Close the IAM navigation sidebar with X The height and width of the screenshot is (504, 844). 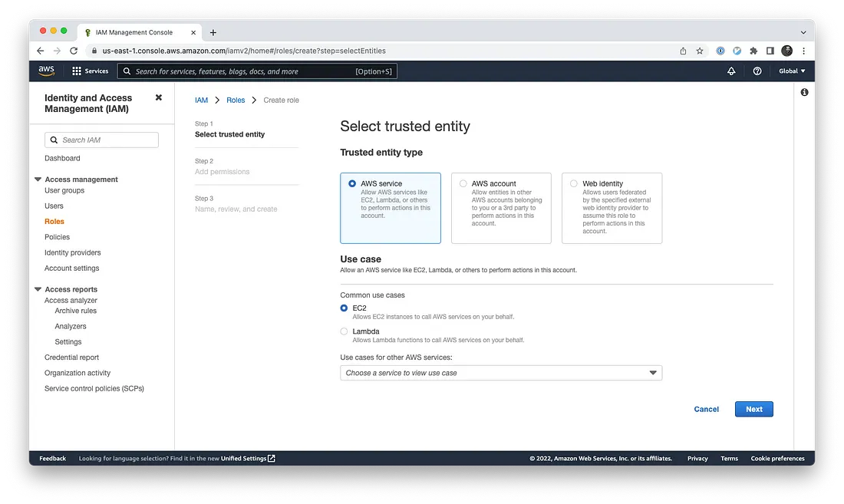click(x=158, y=97)
